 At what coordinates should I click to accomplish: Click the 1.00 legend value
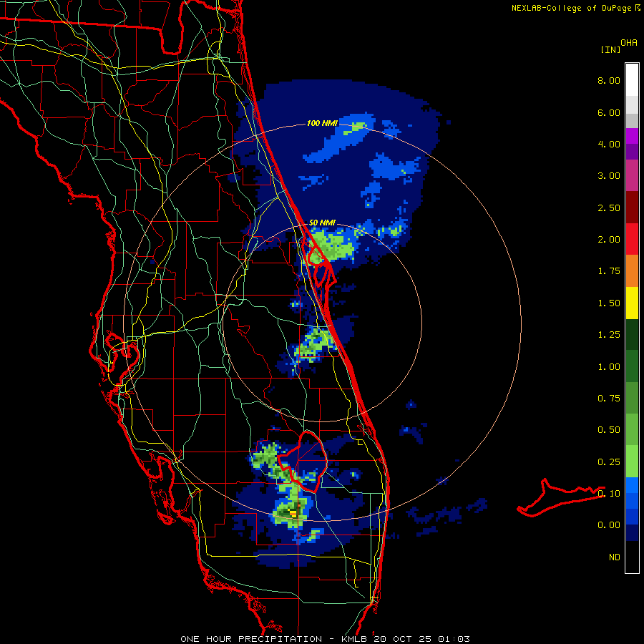609,367
